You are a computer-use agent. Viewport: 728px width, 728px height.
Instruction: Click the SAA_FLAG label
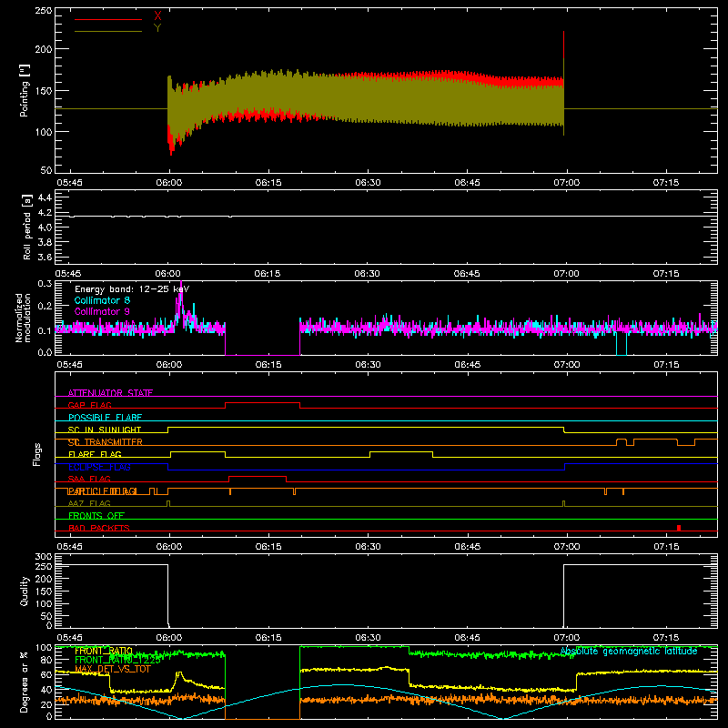pos(89,479)
